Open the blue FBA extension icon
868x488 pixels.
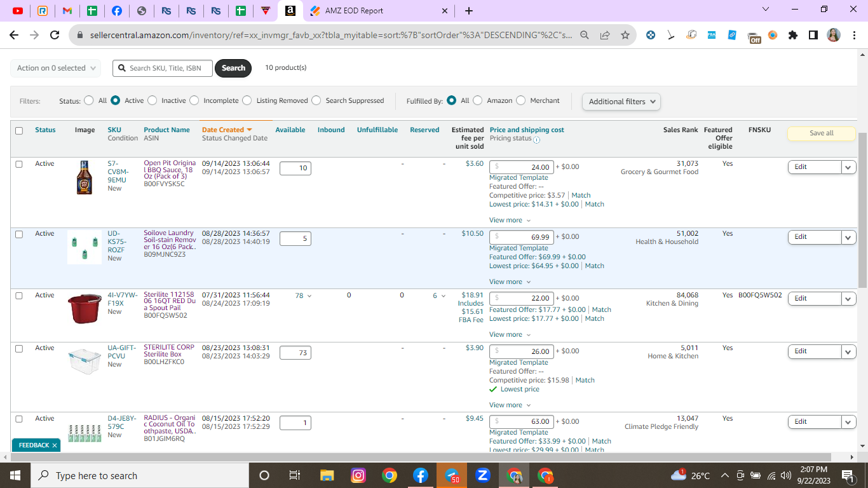pyautogui.click(x=712, y=36)
